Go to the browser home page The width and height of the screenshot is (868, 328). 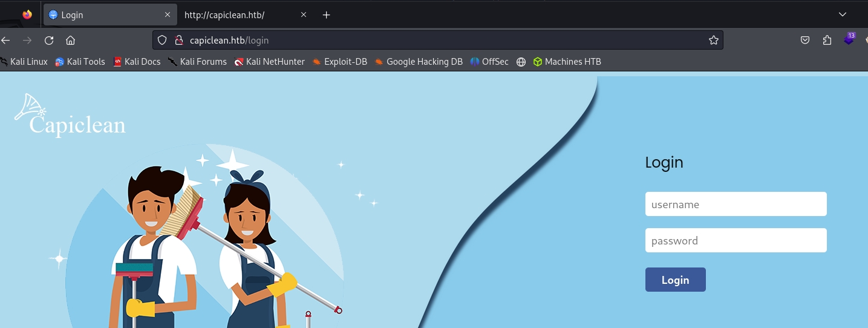pyautogui.click(x=71, y=41)
